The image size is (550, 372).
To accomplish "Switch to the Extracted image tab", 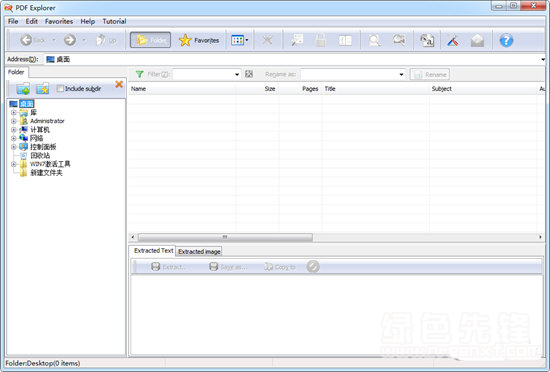I will [x=199, y=251].
